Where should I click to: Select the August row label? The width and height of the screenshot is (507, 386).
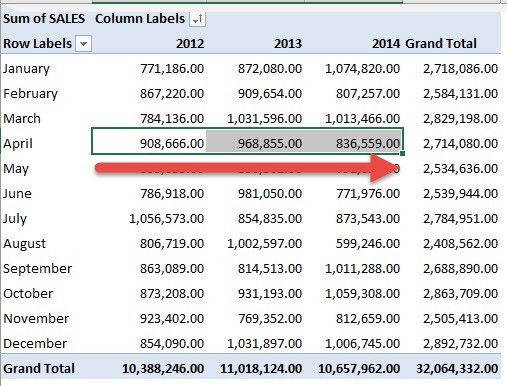point(24,244)
